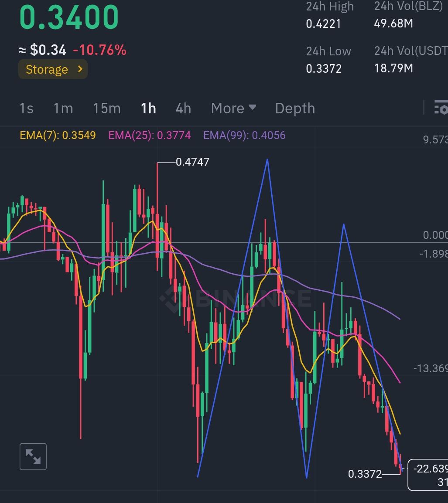448x503 pixels.
Task: Tap the Storage category tag
Action: pyautogui.click(x=47, y=69)
